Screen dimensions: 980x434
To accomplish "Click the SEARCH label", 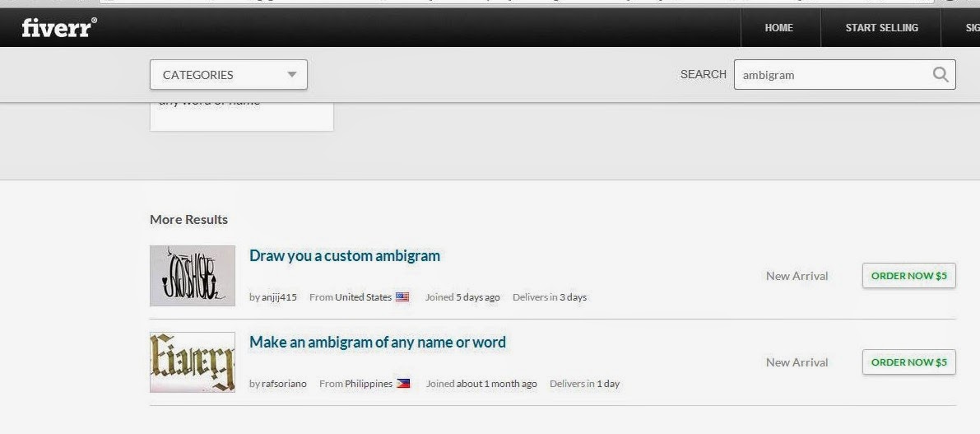I will pyautogui.click(x=704, y=74).
